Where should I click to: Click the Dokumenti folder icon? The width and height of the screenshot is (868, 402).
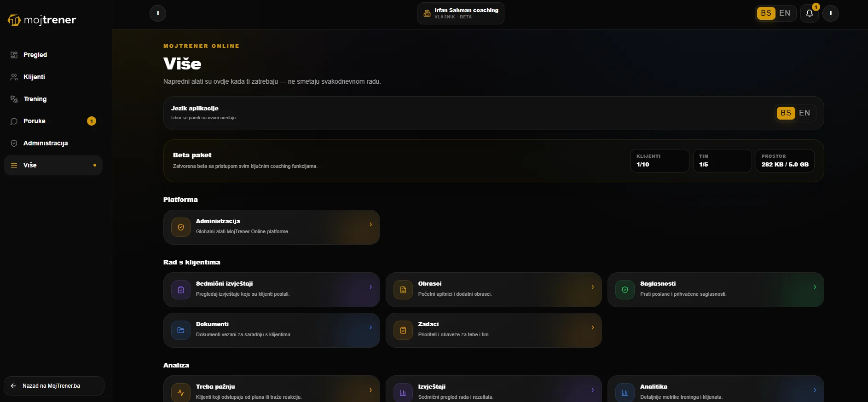pyautogui.click(x=181, y=330)
